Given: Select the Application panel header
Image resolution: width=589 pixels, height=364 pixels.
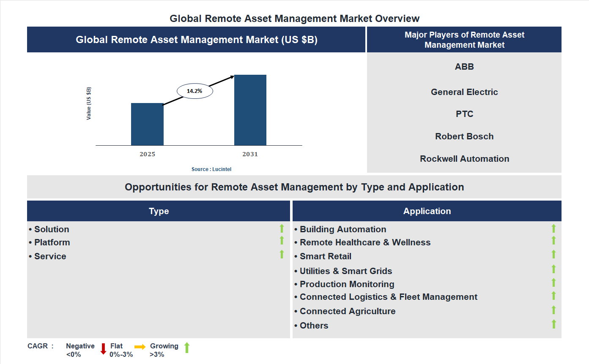Looking at the screenshot, I should coord(427,211).
